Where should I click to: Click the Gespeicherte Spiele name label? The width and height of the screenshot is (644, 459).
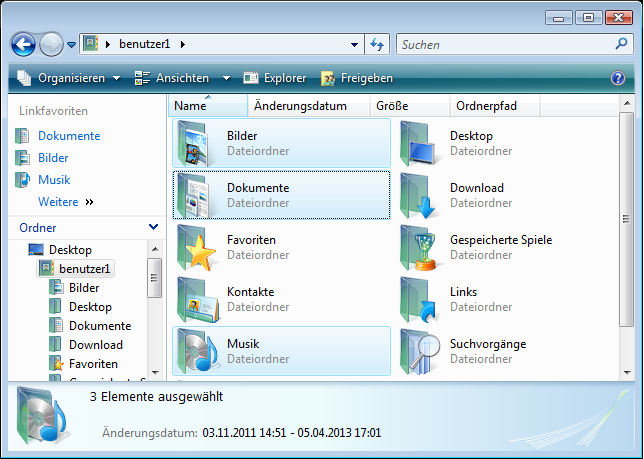coord(501,240)
